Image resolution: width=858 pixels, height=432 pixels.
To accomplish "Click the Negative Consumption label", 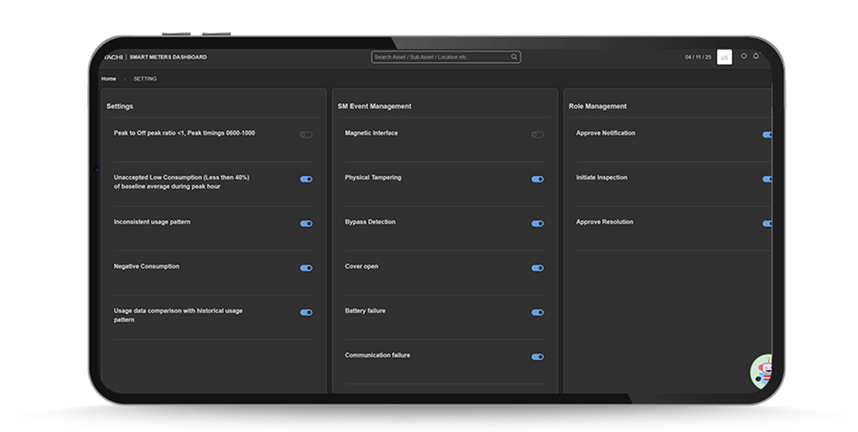I will point(147,267).
